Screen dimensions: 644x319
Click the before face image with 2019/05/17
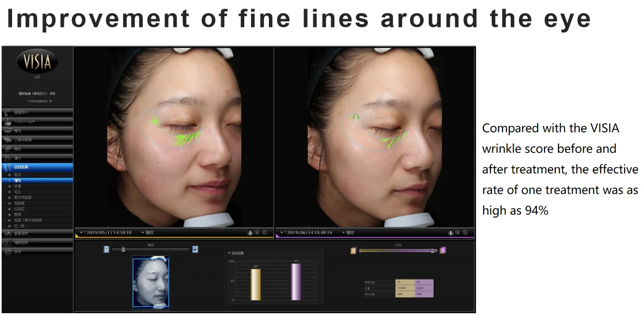point(174,136)
